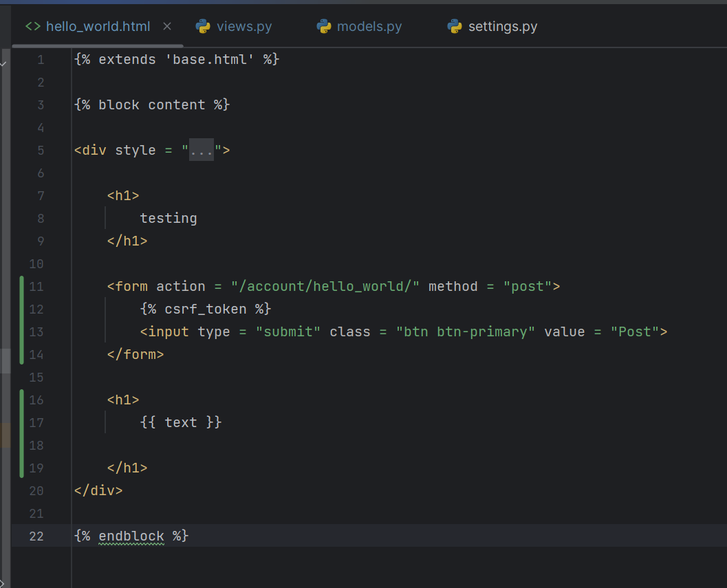Close the hello_world.html tab

point(167,27)
